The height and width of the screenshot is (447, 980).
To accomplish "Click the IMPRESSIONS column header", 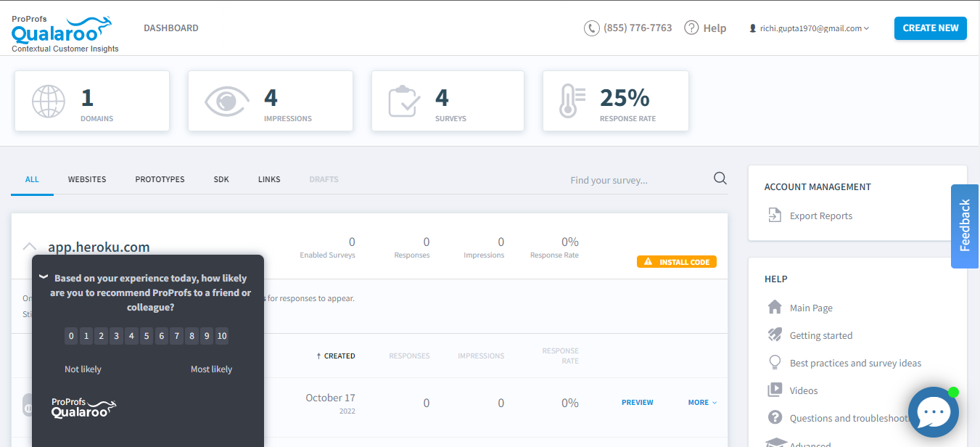I will click(x=481, y=356).
